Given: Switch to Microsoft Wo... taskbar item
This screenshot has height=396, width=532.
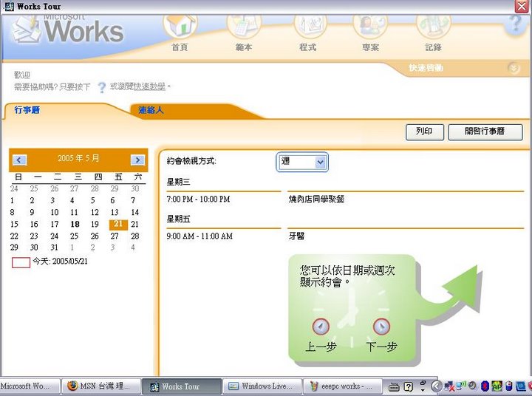Looking at the screenshot, I should click(x=30, y=386).
